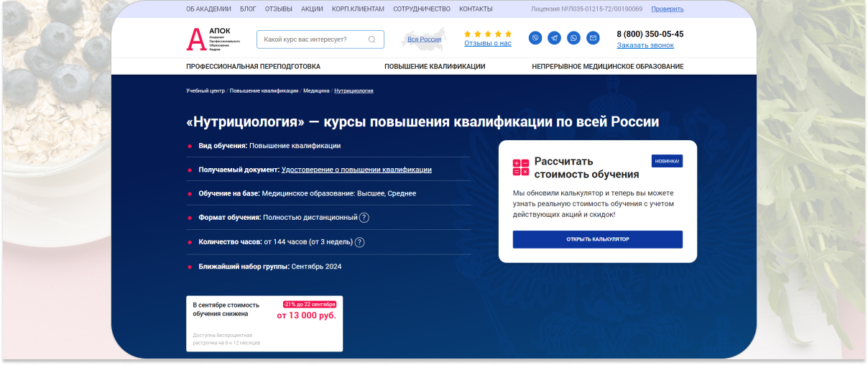Open АКЦИИ menu item
868x365 pixels.
pyautogui.click(x=312, y=9)
